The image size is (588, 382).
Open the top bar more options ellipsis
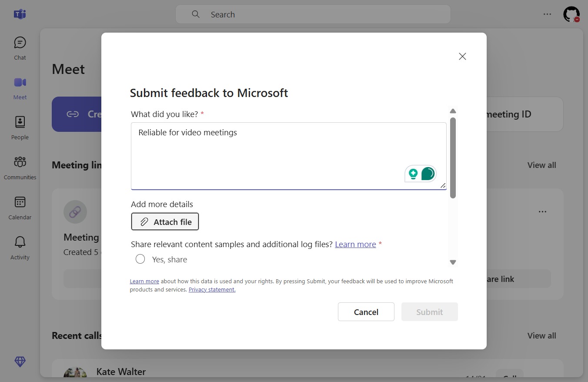pos(547,14)
